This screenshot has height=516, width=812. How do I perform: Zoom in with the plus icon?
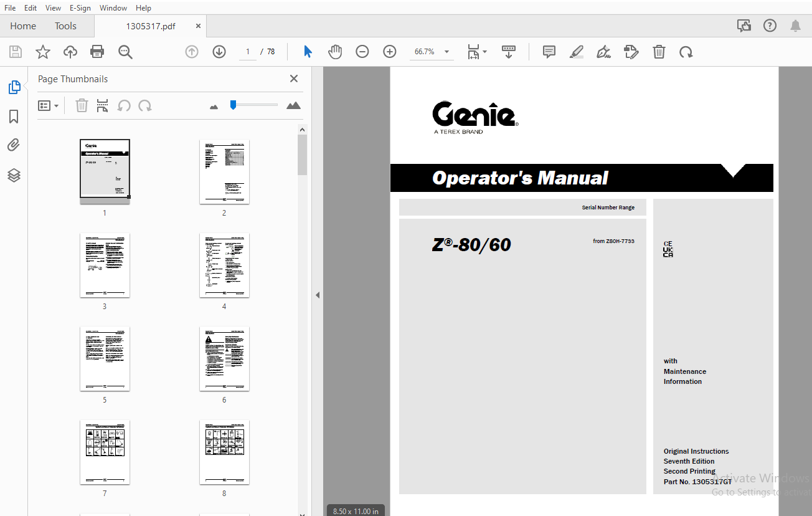coord(390,52)
